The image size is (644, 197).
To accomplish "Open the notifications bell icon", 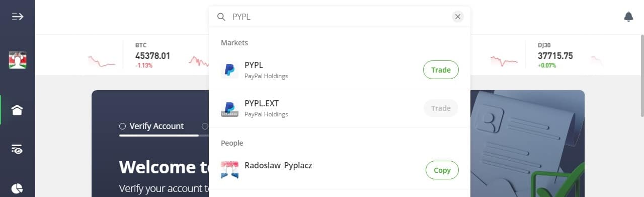I will pos(628,17).
